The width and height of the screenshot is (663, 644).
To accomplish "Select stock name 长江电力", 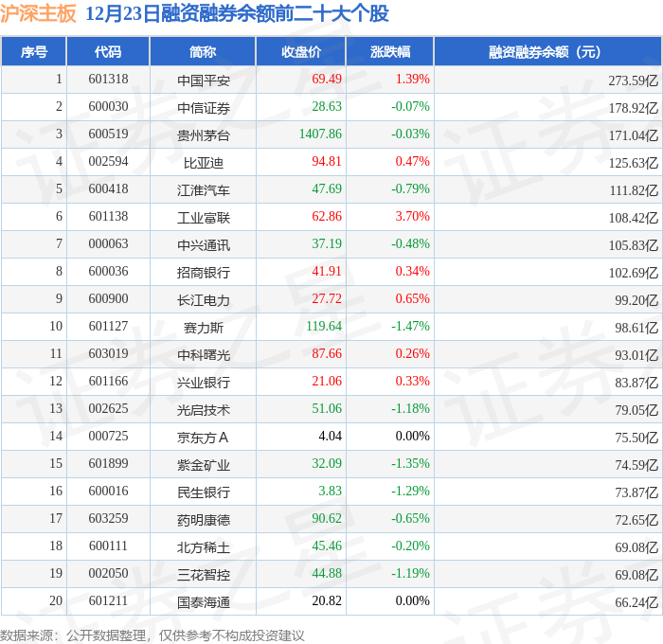I will tap(204, 300).
